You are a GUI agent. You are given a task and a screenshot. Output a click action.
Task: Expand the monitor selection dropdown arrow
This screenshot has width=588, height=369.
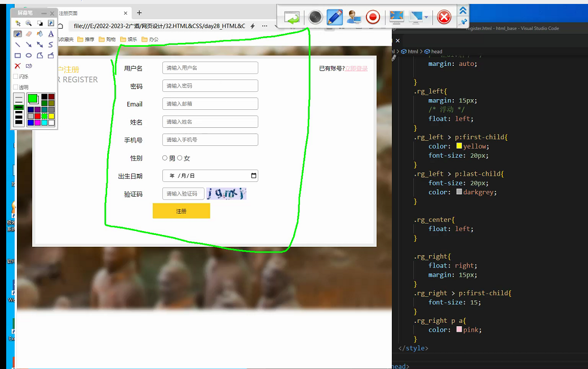coord(426,17)
